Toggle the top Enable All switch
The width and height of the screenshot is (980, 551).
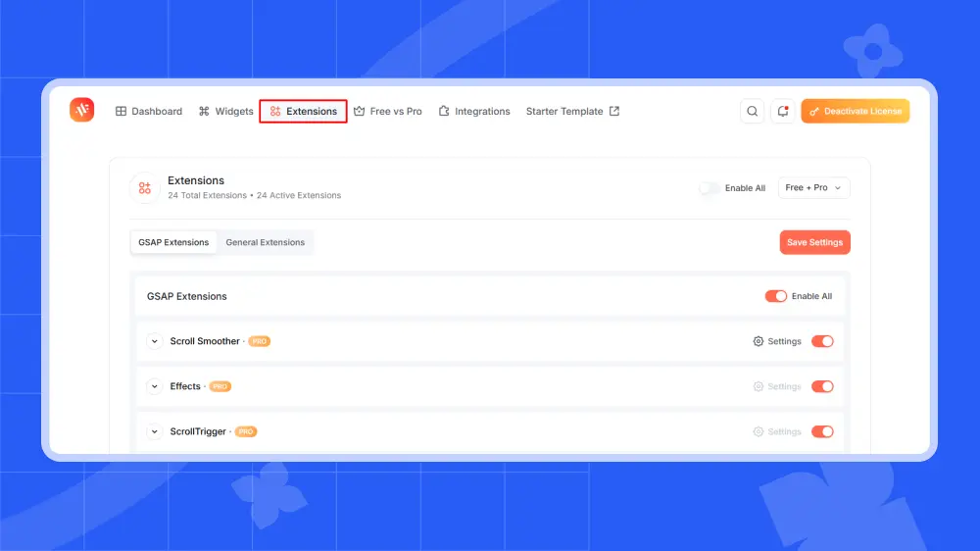tap(710, 188)
